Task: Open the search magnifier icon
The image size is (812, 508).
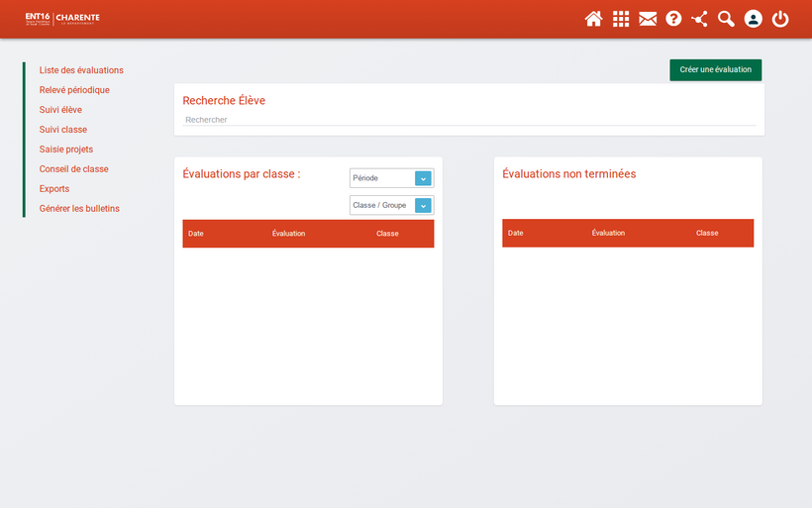Action: click(726, 19)
